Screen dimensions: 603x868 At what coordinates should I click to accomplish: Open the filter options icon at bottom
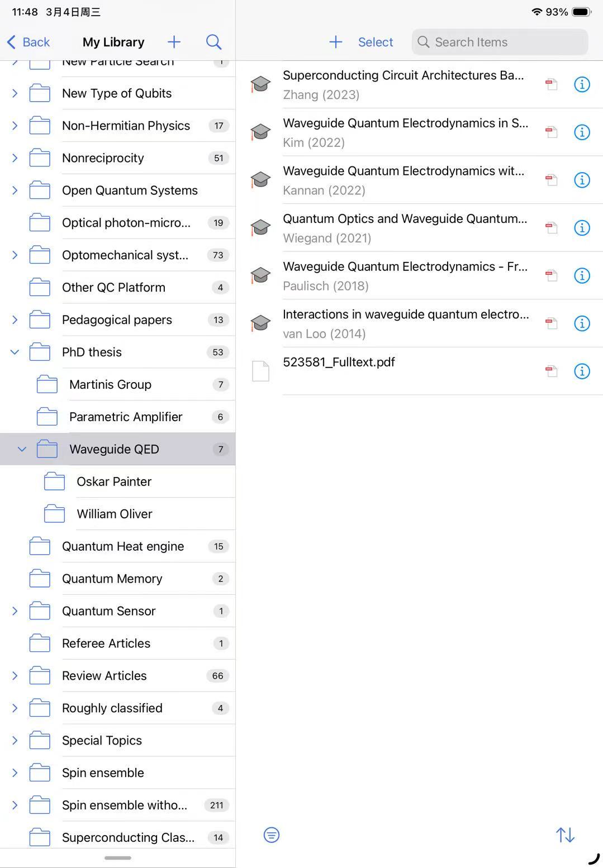coord(272,835)
